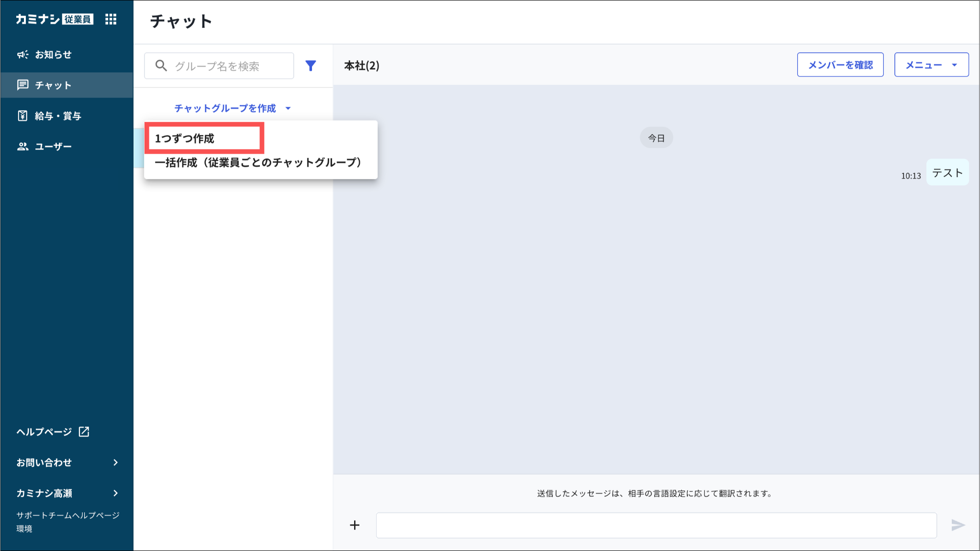
Task: Click the external link icon beside ヘルプページ
Action: click(84, 432)
